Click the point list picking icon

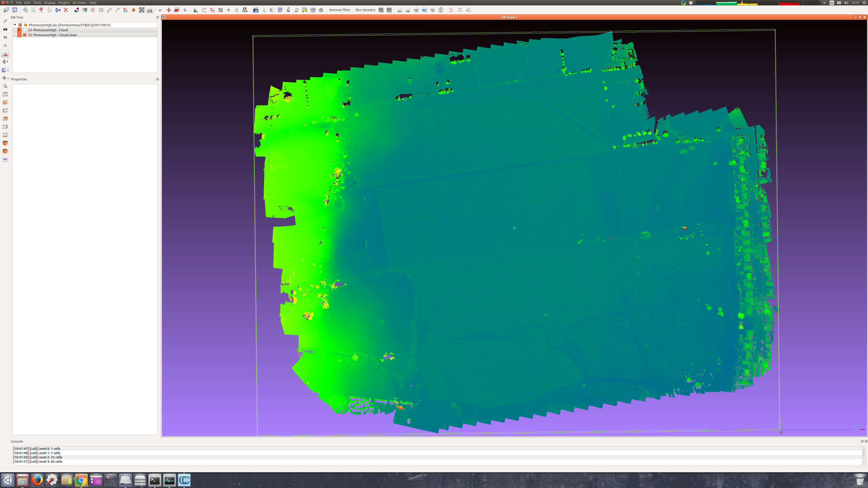pos(33,10)
